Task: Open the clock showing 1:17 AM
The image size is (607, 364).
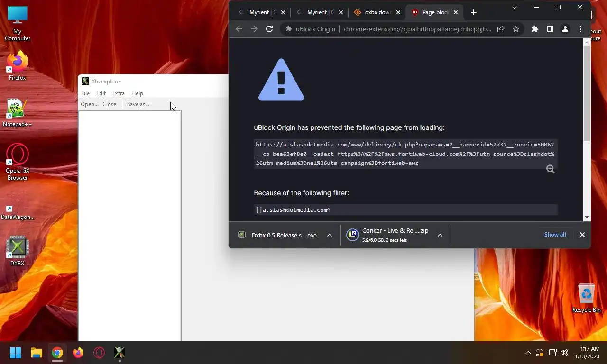Action: [x=587, y=353]
